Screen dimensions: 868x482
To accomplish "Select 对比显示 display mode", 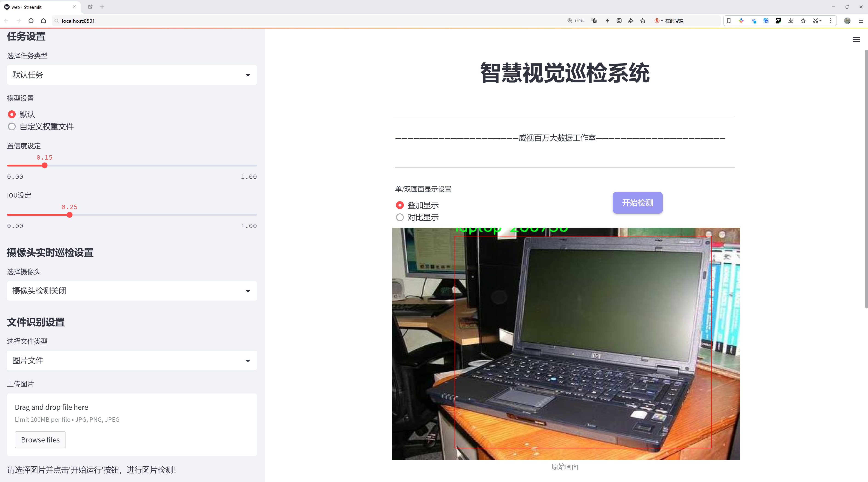I will coord(400,217).
